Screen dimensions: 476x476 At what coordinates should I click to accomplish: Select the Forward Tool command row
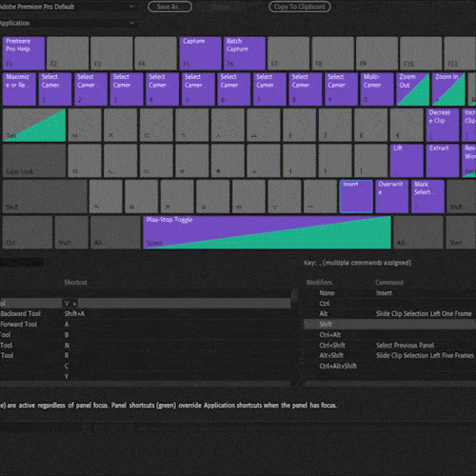[146, 325]
